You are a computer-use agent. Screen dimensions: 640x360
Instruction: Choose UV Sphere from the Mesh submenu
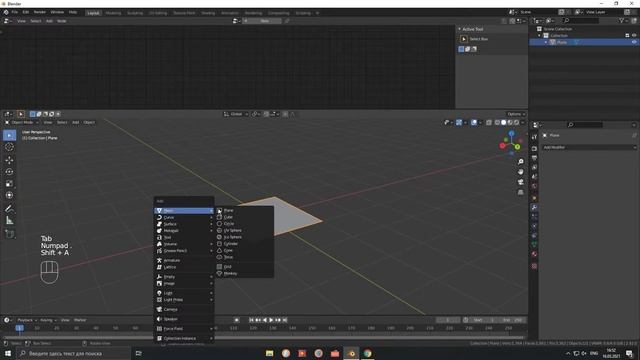244,231
